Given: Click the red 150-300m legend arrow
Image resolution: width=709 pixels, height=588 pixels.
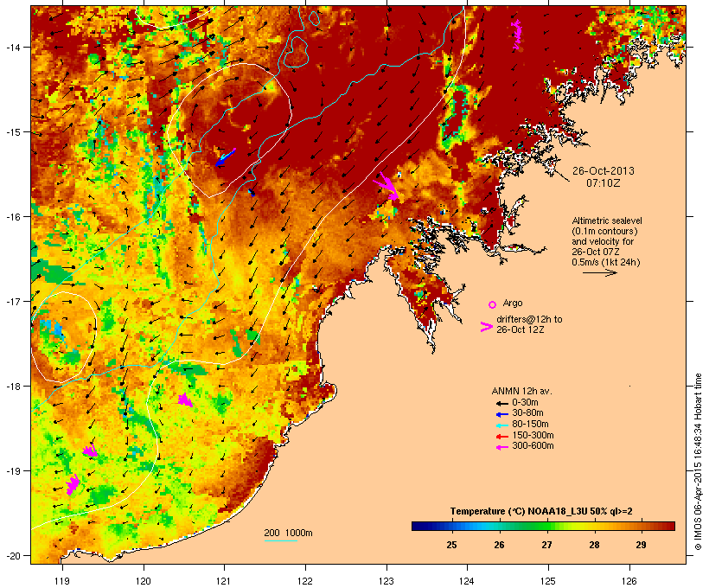Looking at the screenshot, I should tap(501, 436).
